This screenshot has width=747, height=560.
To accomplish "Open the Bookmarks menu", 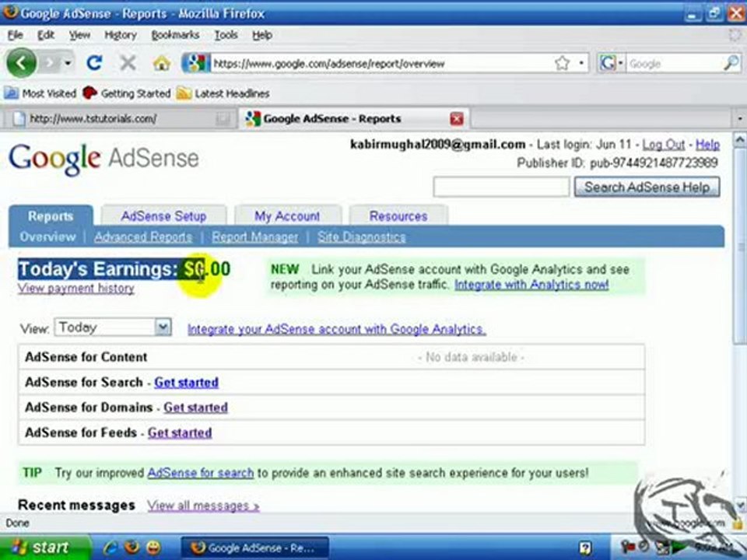I will coord(175,35).
